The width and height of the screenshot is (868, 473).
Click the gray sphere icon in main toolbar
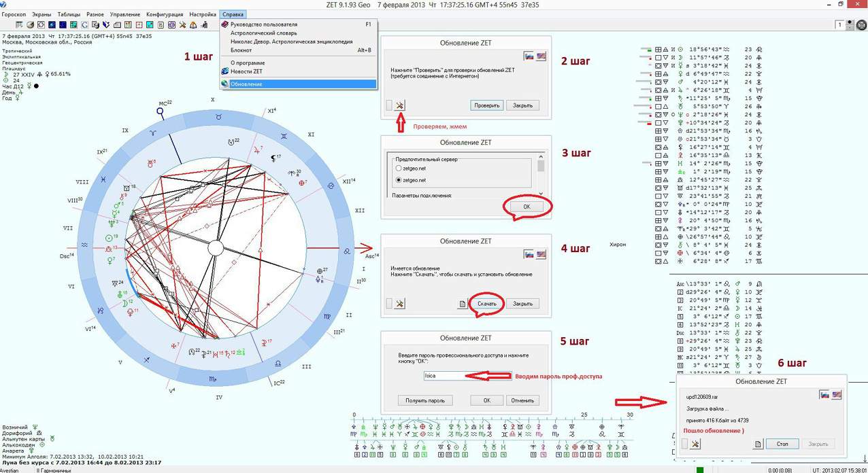click(30, 25)
